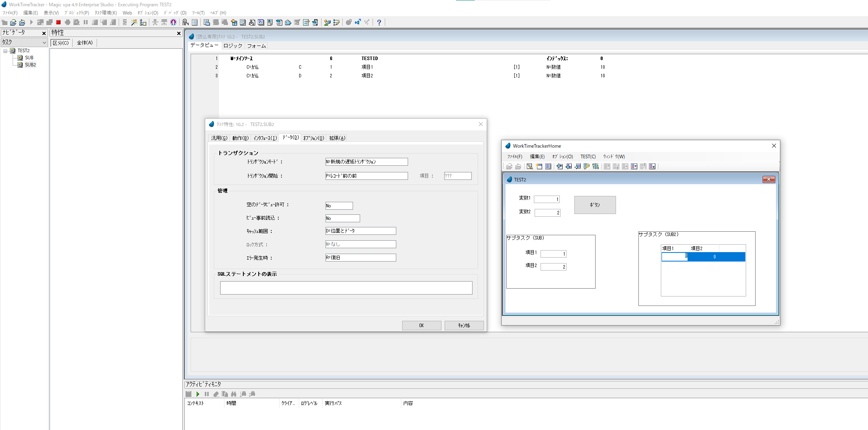Open help with the question mark icon
The image size is (868, 430).
pos(379,22)
